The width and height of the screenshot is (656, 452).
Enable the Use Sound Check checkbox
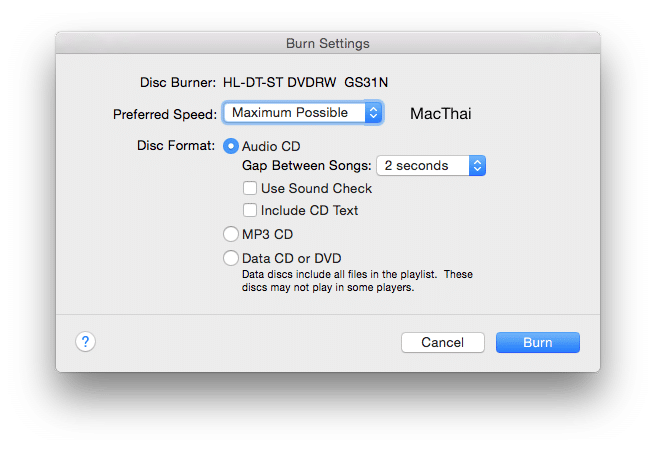[250, 188]
